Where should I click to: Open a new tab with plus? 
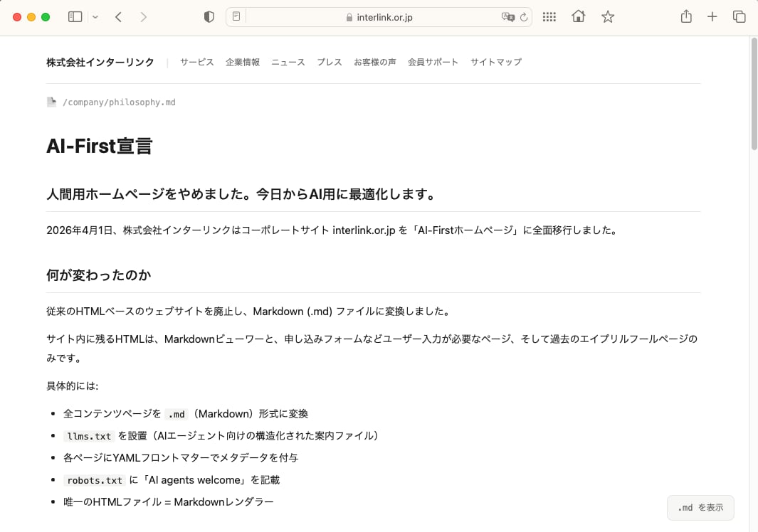712,17
